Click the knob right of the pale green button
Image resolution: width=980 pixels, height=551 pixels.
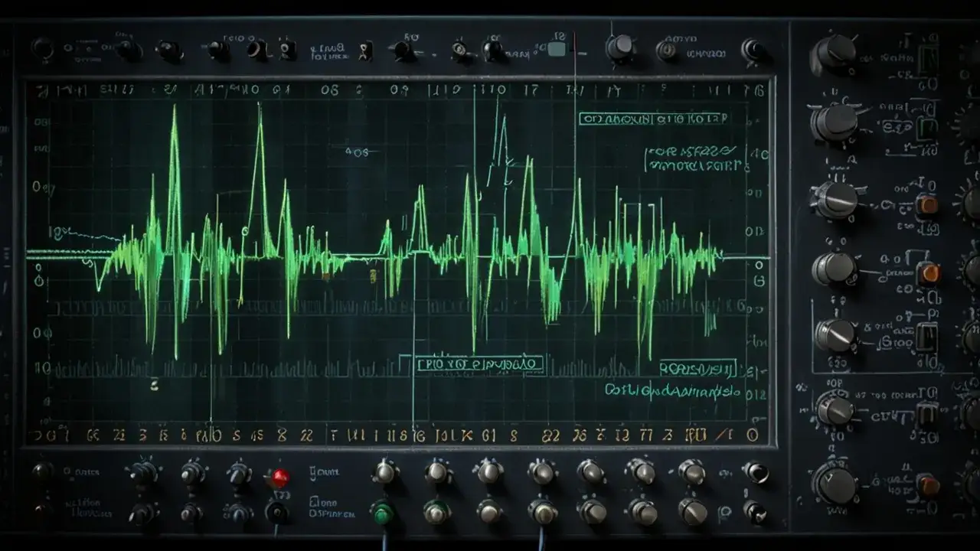[619, 48]
